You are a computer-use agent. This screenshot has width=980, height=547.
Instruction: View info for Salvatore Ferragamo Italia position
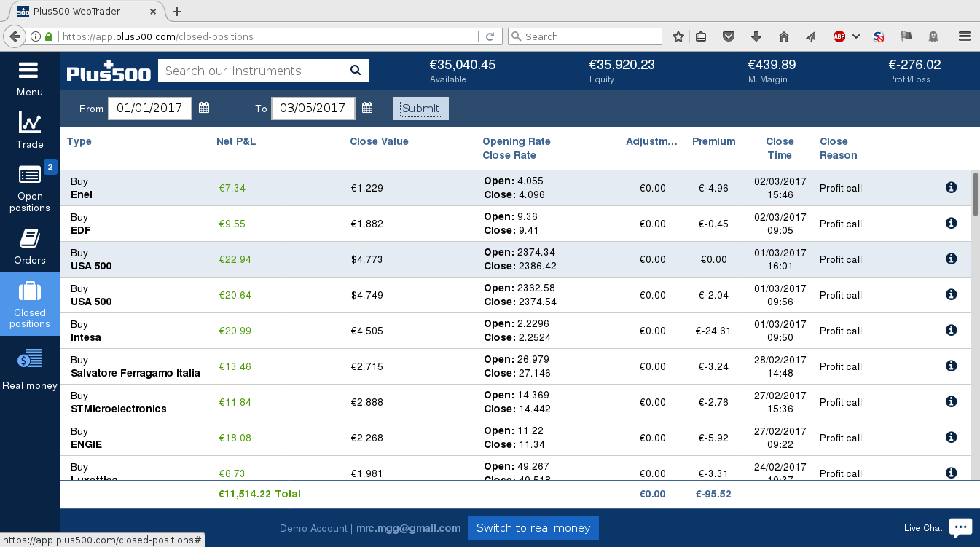tap(951, 366)
